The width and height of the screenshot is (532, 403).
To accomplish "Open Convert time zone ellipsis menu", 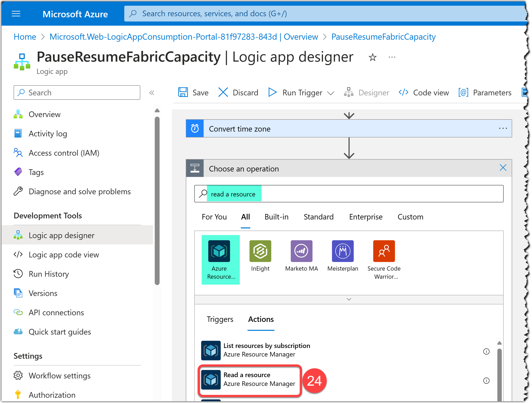I will (503, 128).
